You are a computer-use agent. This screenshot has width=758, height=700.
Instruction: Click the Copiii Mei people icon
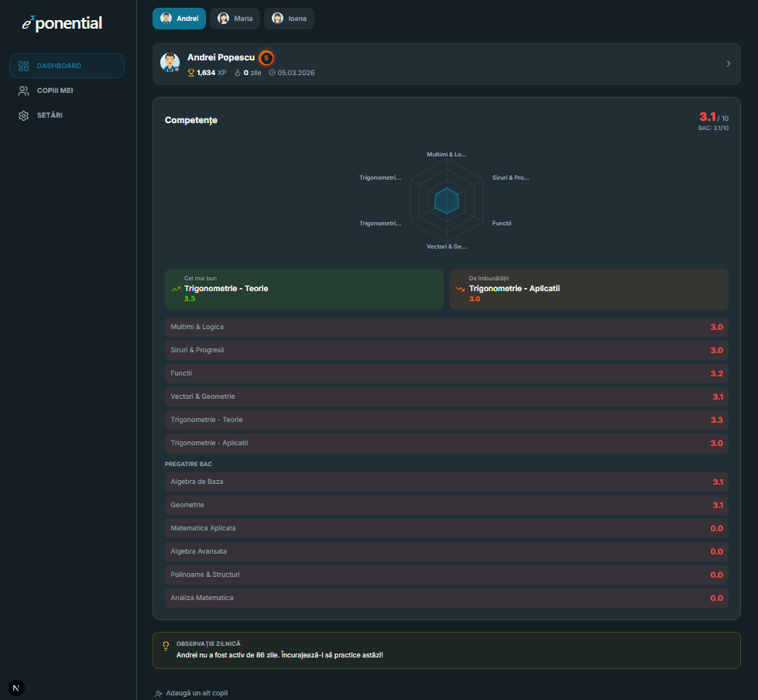[x=23, y=91]
